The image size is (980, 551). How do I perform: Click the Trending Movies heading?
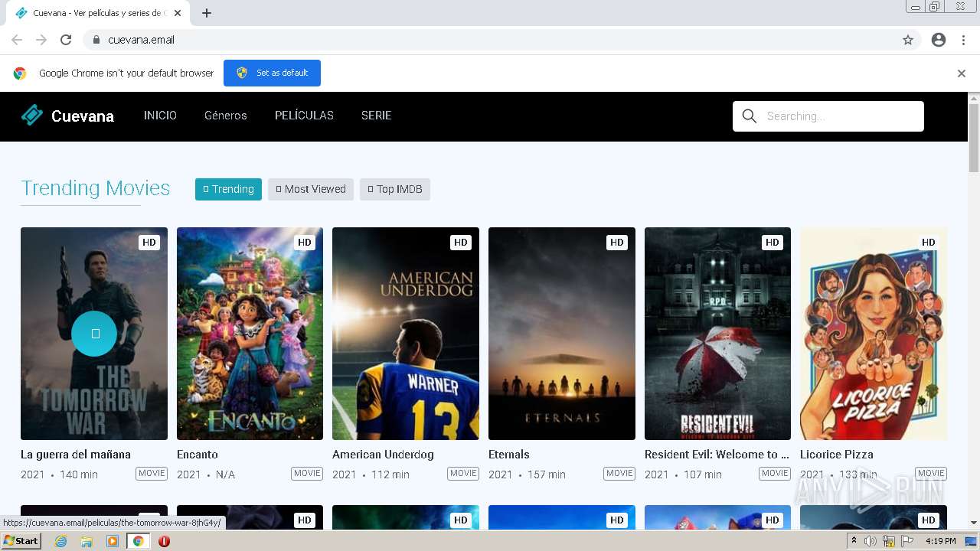96,188
